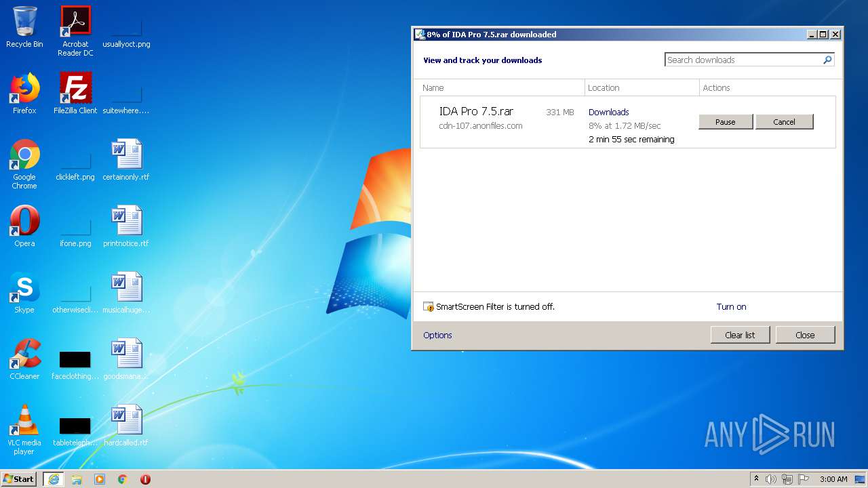
Task: Click the 8% at 1.72 MB/sec status
Action: pyautogui.click(x=625, y=126)
